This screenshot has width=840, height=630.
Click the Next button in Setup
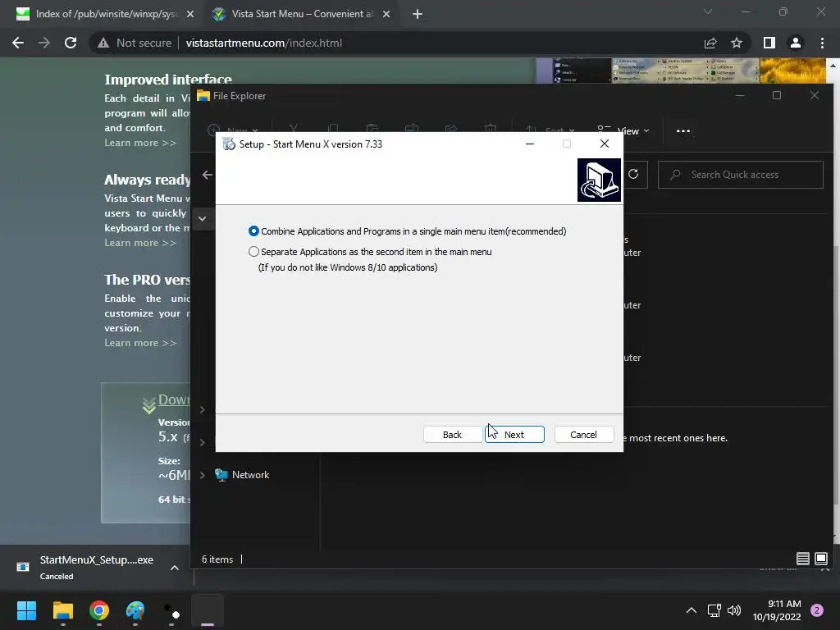(514, 435)
